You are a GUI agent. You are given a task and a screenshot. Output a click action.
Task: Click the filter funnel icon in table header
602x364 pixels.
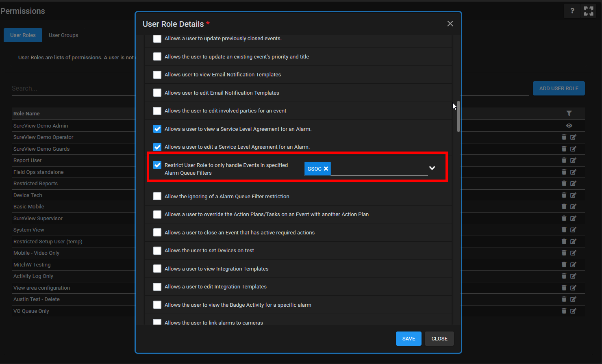pyautogui.click(x=569, y=113)
